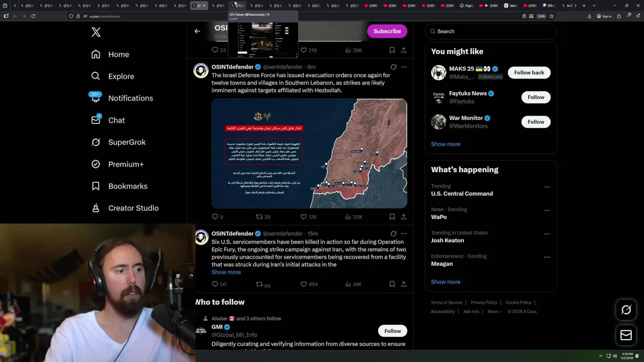
Task: Open the Explore page
Action: point(113,76)
